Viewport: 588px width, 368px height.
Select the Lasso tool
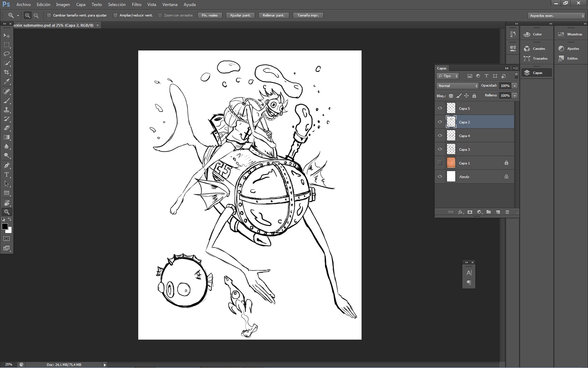click(7, 54)
